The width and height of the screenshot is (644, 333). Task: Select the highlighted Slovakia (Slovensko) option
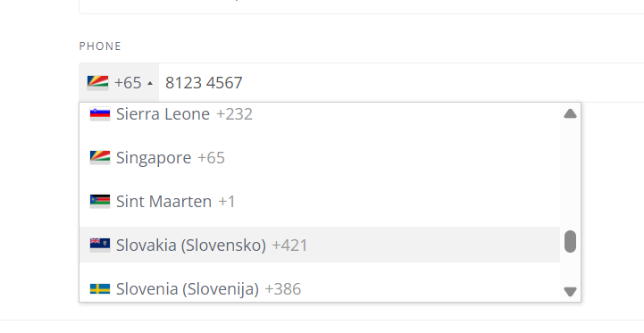click(x=320, y=245)
